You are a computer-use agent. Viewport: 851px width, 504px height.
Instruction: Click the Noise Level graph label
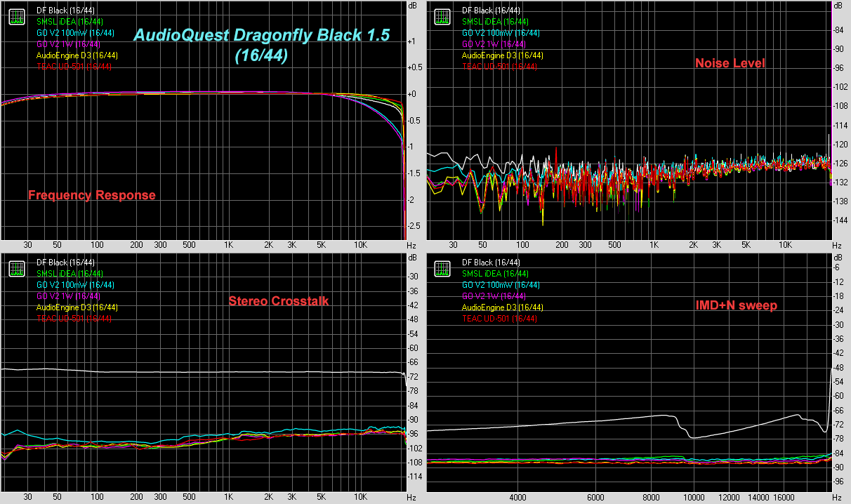(x=730, y=63)
